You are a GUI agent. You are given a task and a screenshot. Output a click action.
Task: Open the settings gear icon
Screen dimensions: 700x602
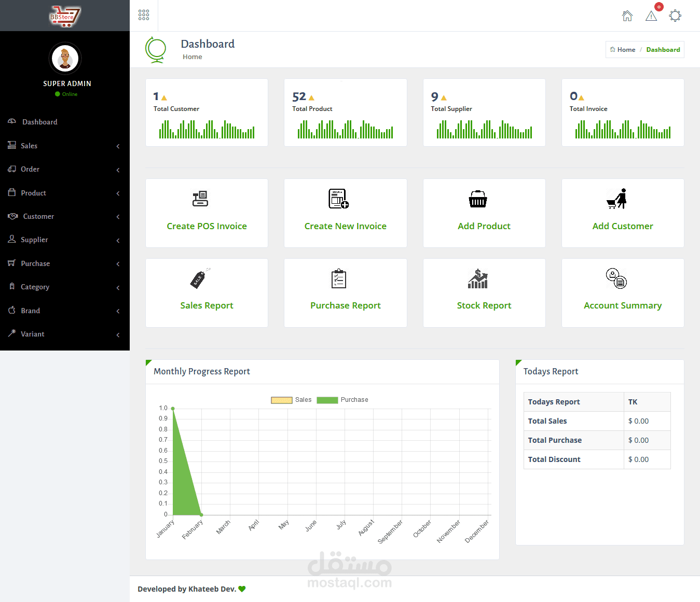(x=675, y=16)
